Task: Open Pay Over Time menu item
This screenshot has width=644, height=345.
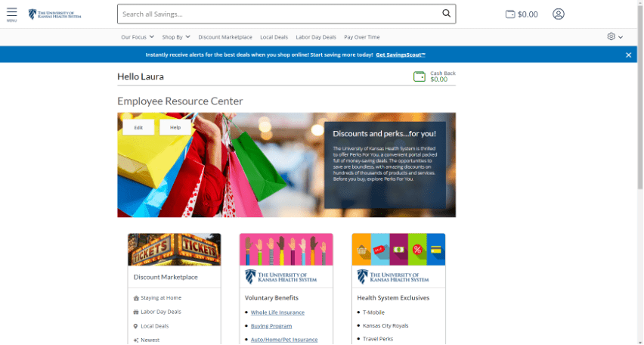Action: 362,37
